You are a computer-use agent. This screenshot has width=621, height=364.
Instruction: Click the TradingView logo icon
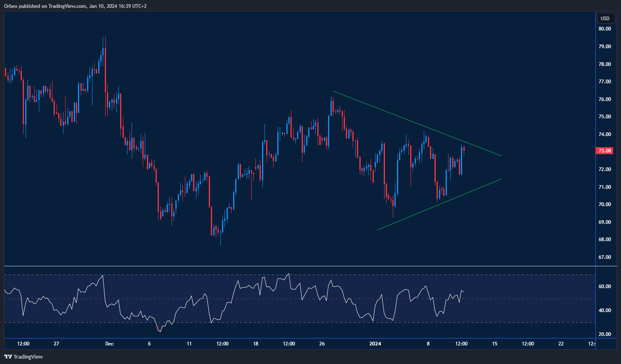tap(8, 357)
